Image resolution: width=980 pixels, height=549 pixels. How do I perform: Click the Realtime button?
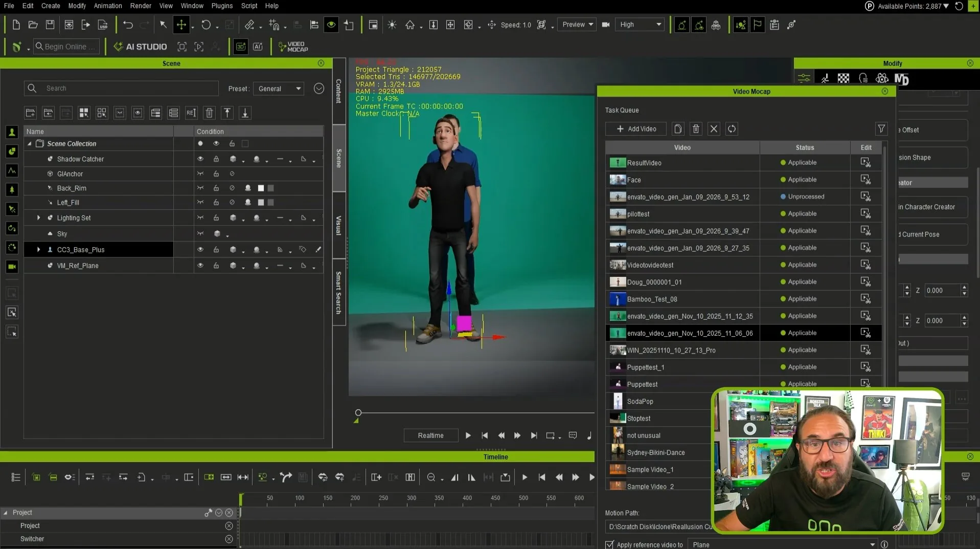(430, 435)
